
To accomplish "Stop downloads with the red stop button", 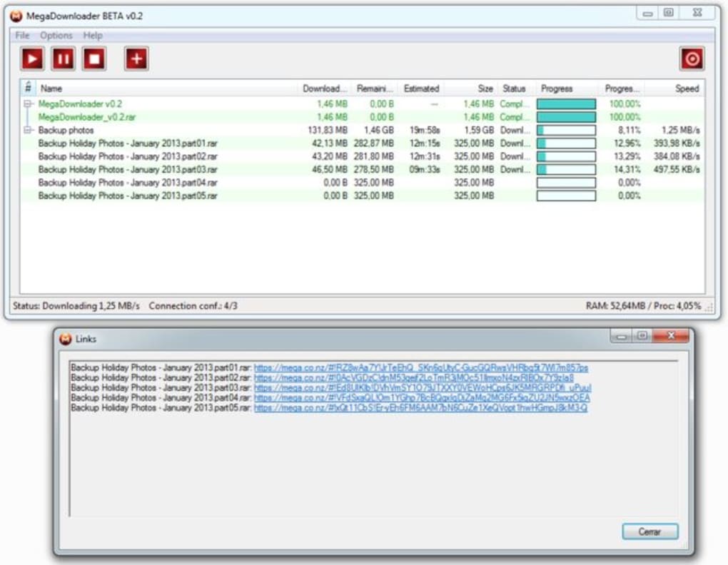I will click(93, 58).
